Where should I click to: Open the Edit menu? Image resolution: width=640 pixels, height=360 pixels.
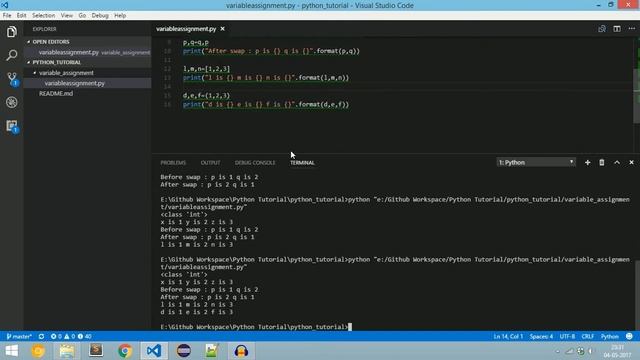[21, 16]
